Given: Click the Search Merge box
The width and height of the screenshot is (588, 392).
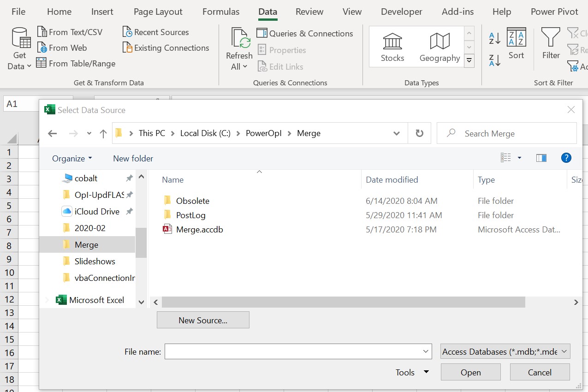Looking at the screenshot, I should [507, 133].
